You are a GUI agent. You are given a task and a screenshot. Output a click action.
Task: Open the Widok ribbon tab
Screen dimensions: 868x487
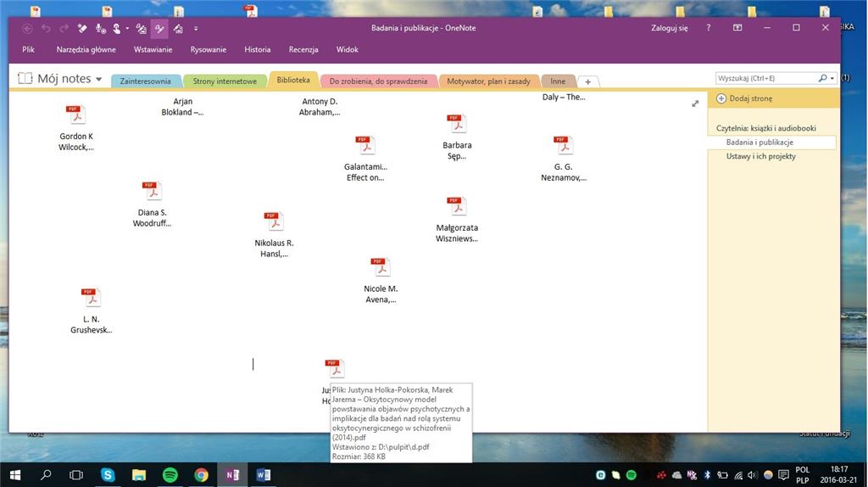347,49
